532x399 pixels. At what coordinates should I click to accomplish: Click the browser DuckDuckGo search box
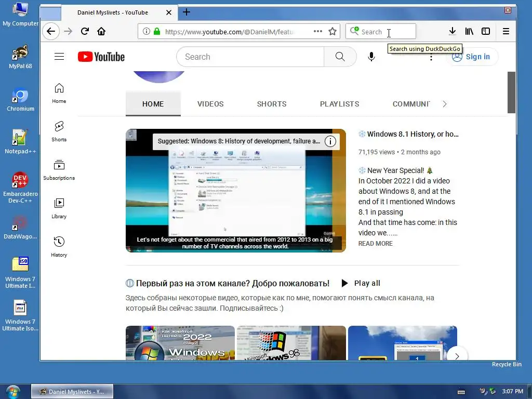[381, 32]
